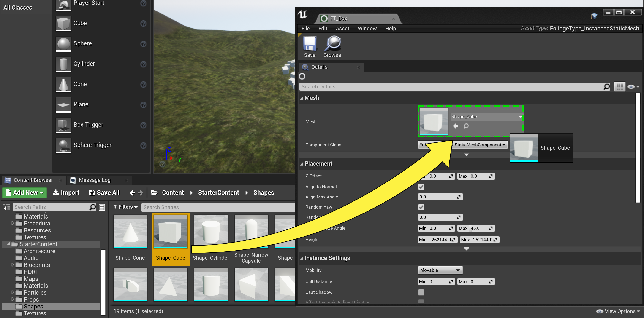This screenshot has height=318, width=644.
Task: Go to StarterContent in breadcrumb path
Action: pos(218,193)
